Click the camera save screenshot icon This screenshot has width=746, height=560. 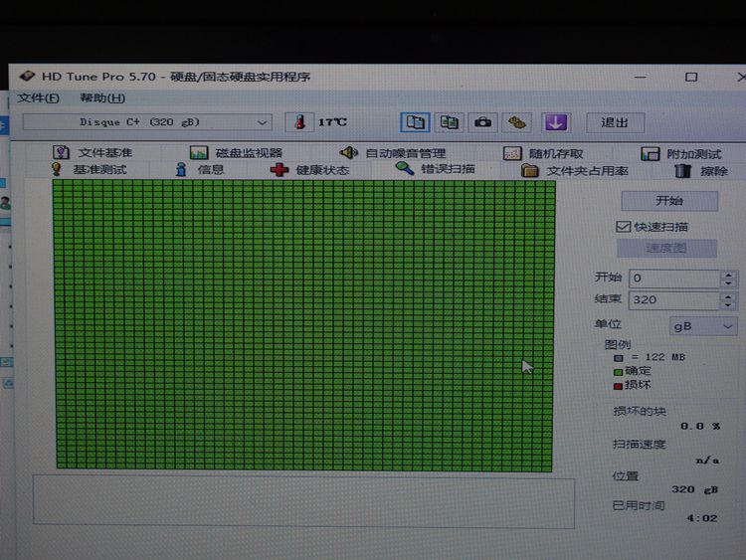coord(482,122)
